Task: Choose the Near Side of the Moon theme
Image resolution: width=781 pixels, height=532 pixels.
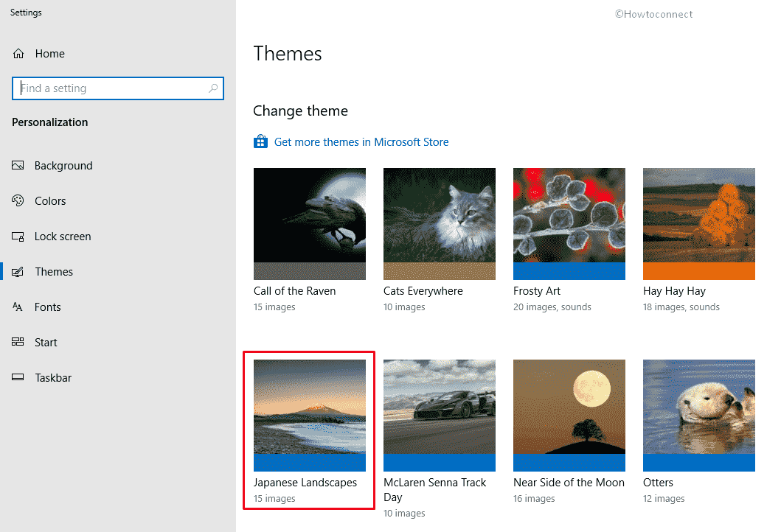Action: point(569,415)
